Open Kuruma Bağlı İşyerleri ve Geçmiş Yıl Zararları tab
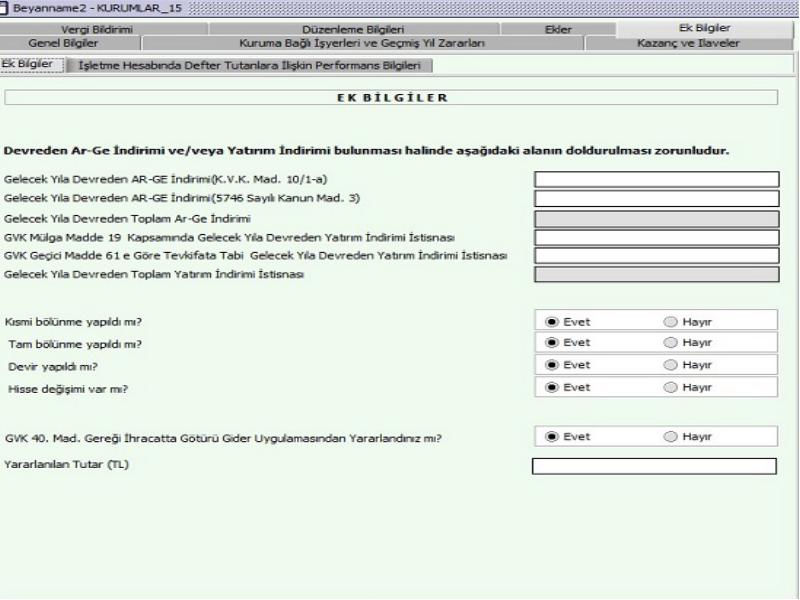 click(x=362, y=43)
